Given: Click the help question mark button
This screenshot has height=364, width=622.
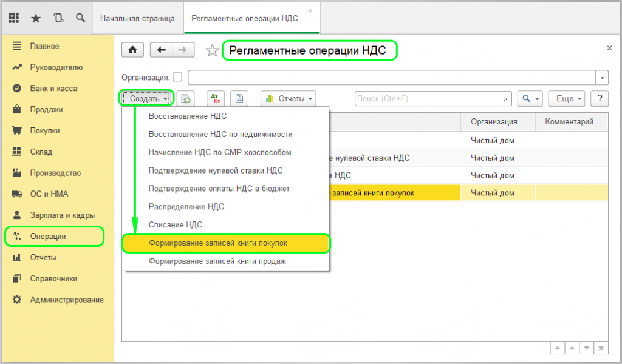Looking at the screenshot, I should pyautogui.click(x=600, y=98).
